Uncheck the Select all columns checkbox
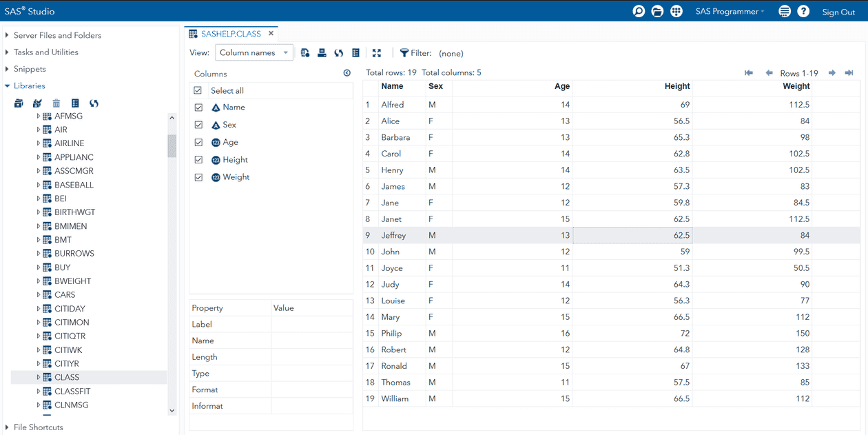This screenshot has width=868, height=435. click(x=198, y=90)
